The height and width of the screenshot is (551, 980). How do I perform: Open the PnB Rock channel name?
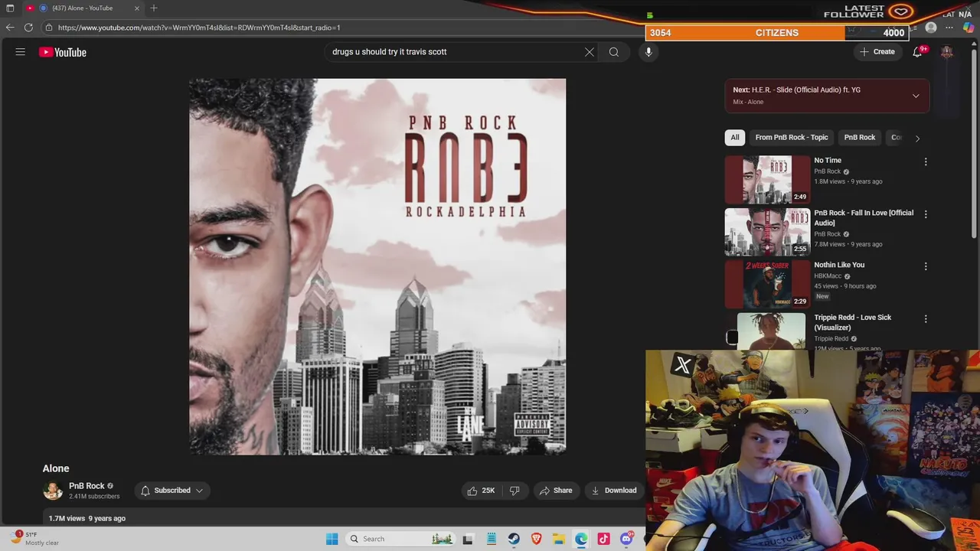point(87,486)
